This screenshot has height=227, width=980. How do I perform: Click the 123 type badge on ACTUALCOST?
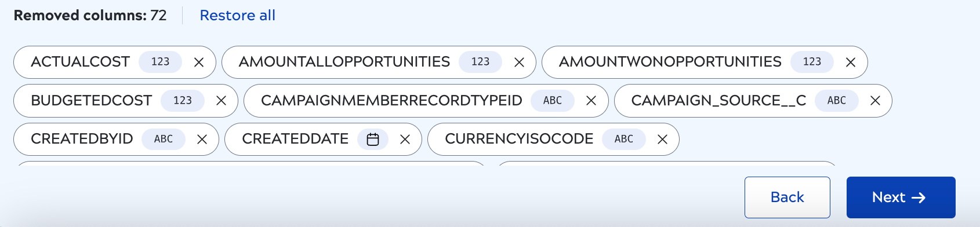point(160,61)
